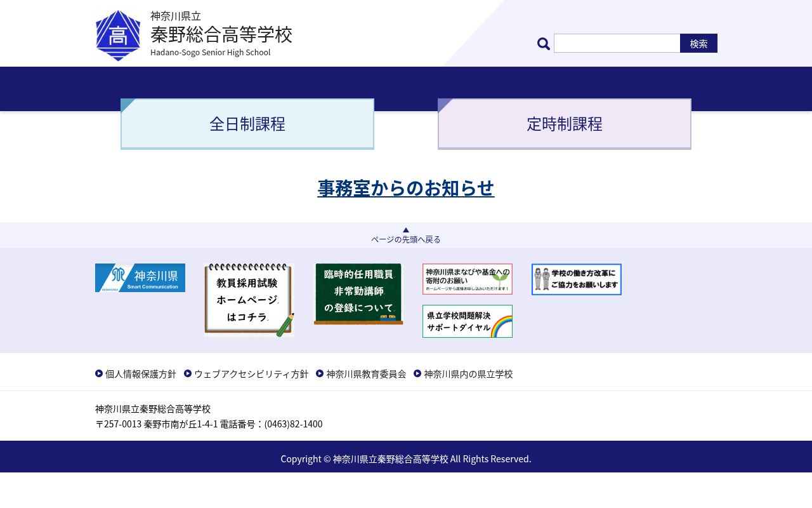Click the school emblem logo
Image resolution: width=812 pixels, height=508 pixels.
(118, 36)
